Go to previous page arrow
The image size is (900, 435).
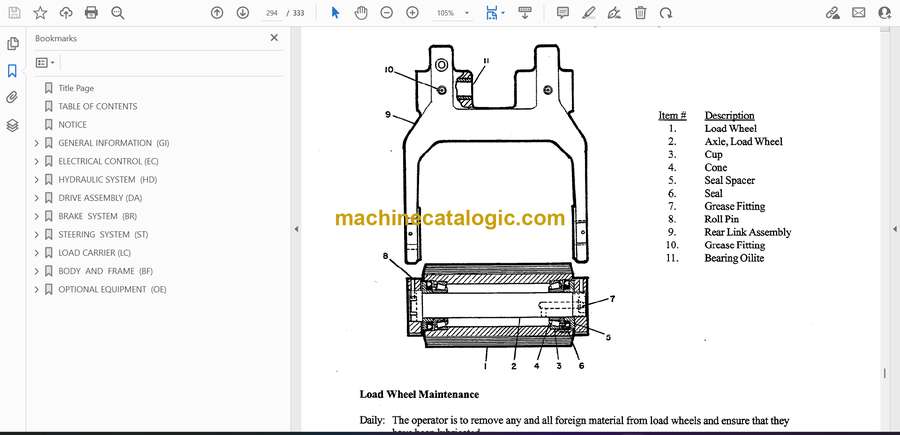pos(217,13)
